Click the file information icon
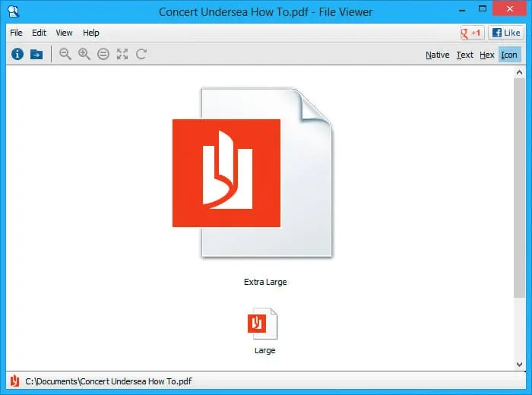This screenshot has width=532, height=395. (17, 54)
